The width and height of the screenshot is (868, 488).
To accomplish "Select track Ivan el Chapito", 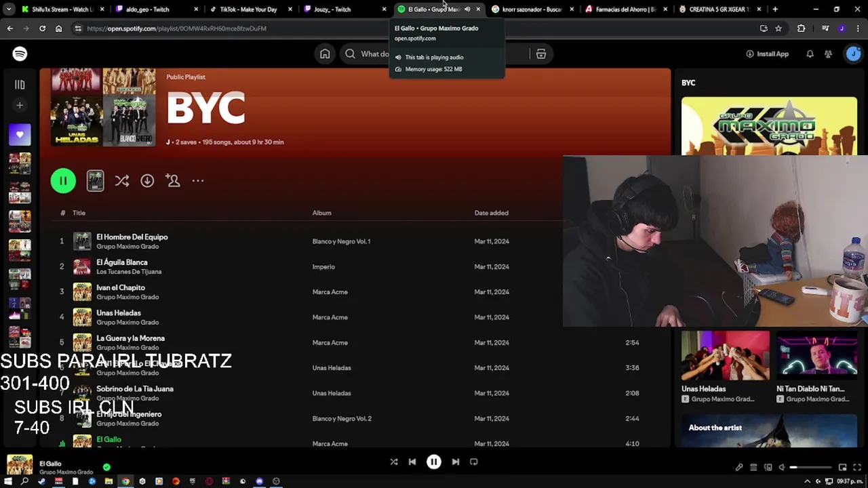I will point(121,287).
